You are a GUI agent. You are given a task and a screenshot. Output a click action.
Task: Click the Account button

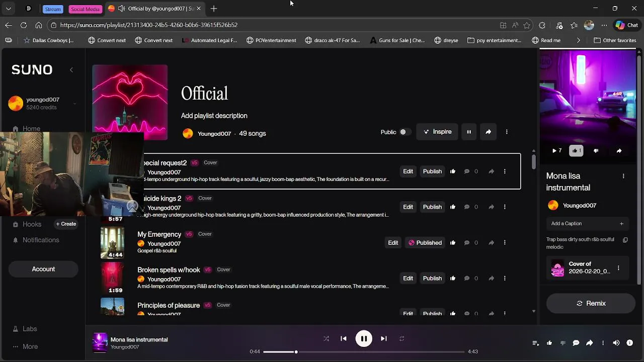pyautogui.click(x=43, y=269)
